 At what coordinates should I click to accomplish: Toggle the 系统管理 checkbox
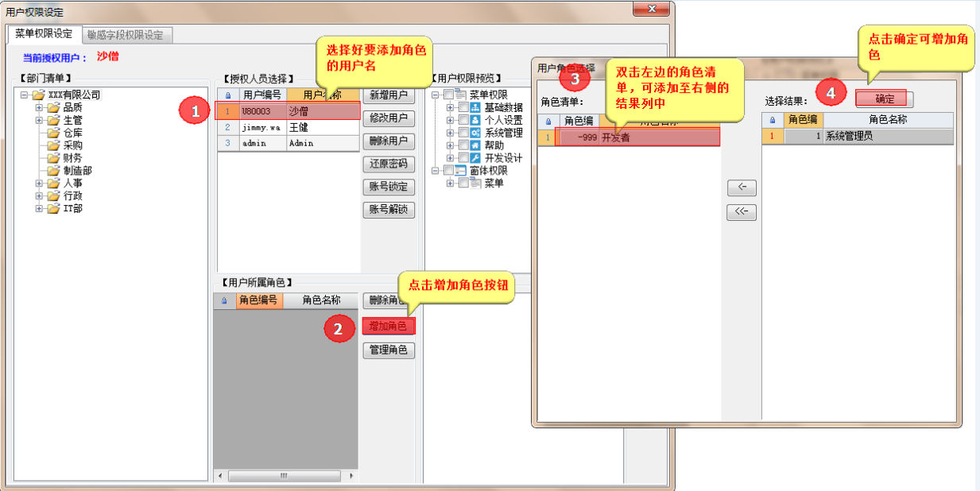click(x=464, y=133)
